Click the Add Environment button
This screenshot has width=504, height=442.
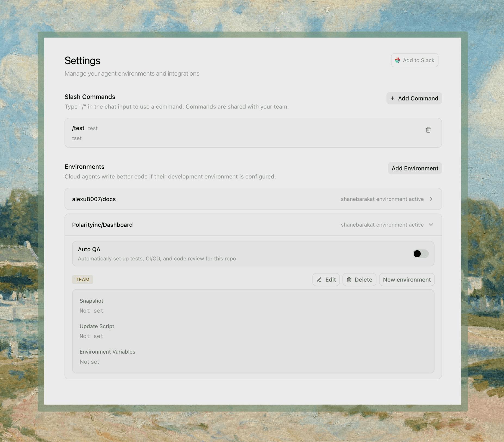click(415, 168)
